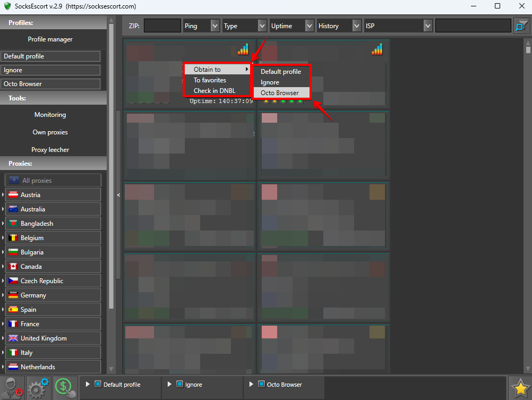Click the proxy list vertical scrollbar thumb
This screenshot has height=400, width=532.
[528, 50]
